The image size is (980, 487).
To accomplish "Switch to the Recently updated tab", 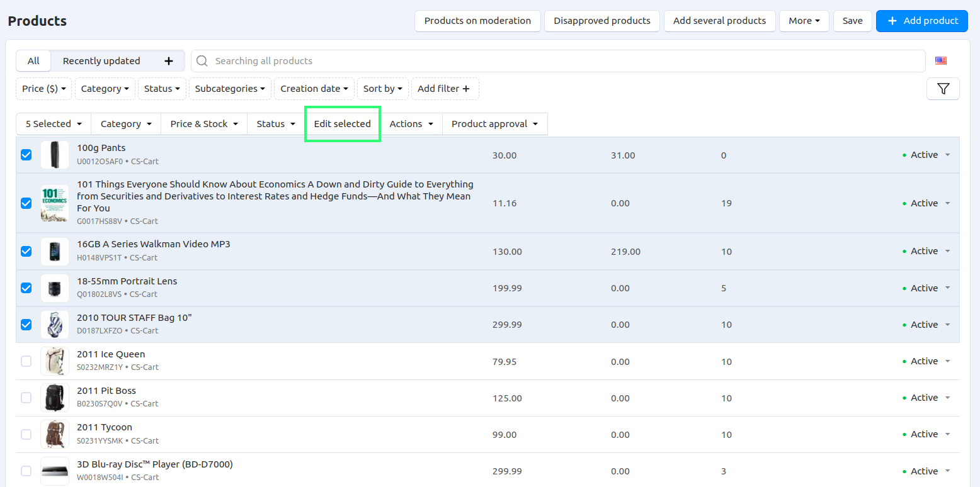I will point(101,61).
